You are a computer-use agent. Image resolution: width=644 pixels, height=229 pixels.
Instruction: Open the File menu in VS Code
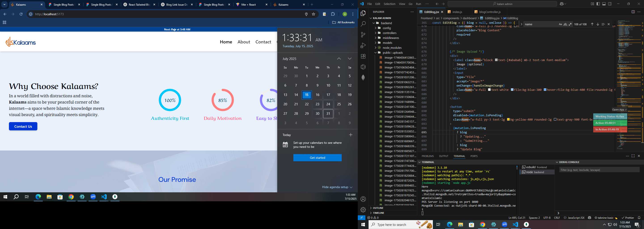[x=369, y=4]
